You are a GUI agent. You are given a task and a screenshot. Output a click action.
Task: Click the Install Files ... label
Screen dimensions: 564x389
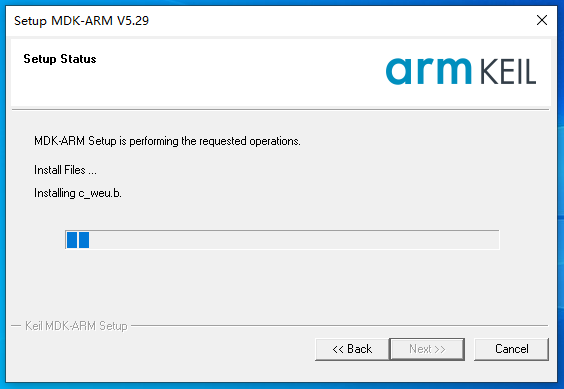(x=65, y=170)
